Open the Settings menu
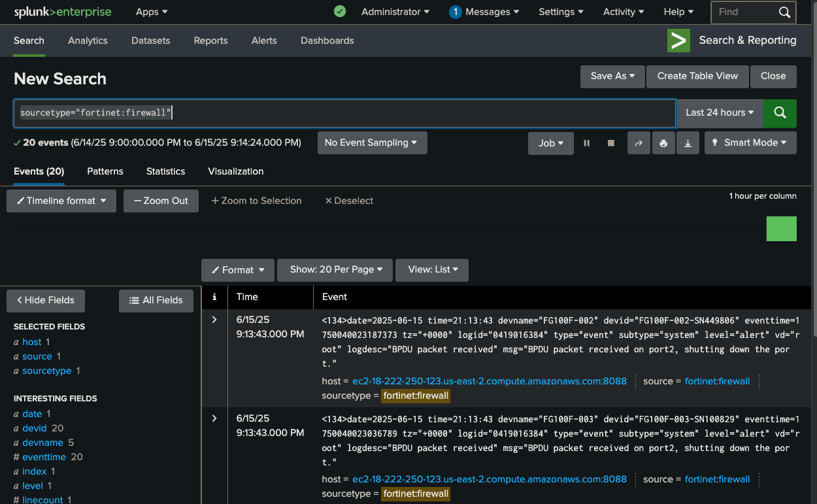The height and width of the screenshot is (504, 817). coord(561,12)
